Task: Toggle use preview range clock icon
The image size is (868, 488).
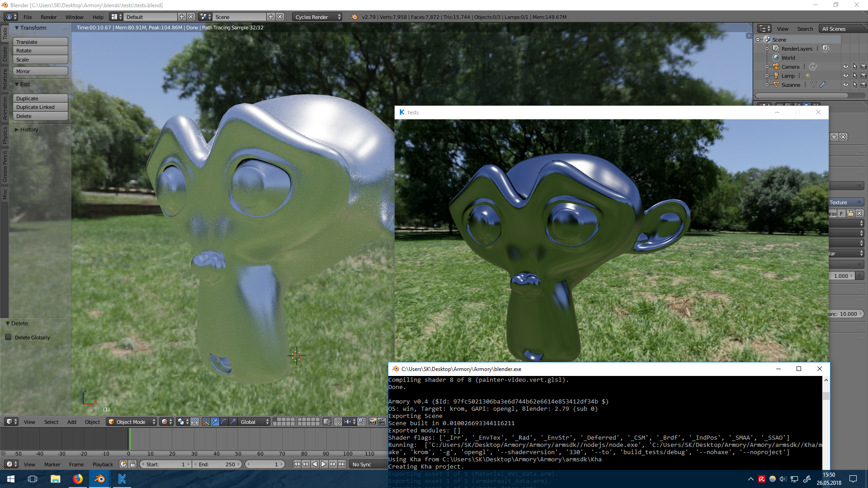Action: coord(123,464)
